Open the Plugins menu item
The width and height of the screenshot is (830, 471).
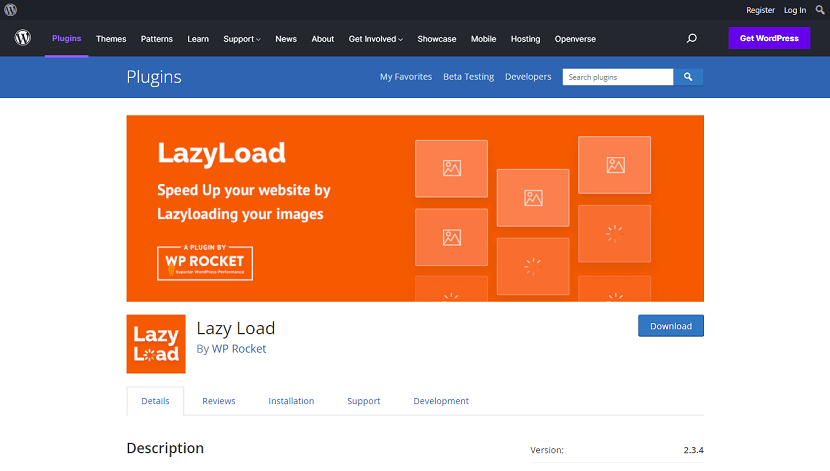67,38
